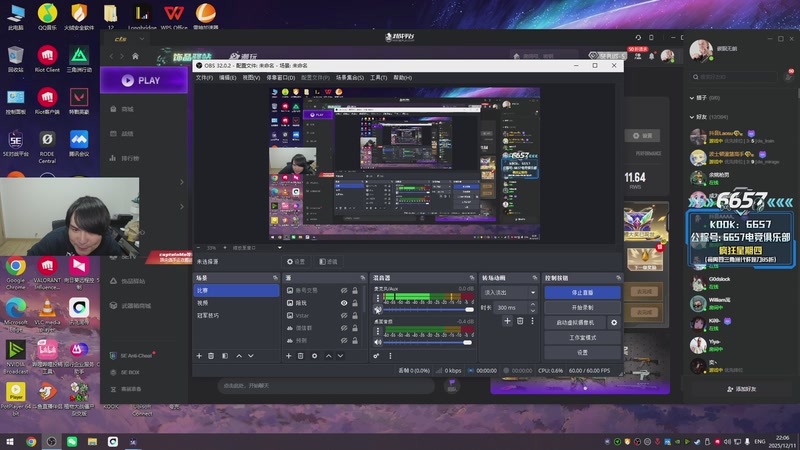
Task: Increase transition duration with up stepper
Action: pos(533,305)
